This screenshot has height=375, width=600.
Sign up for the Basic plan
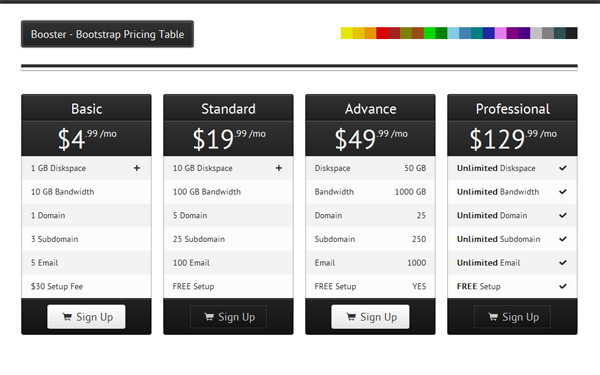click(x=86, y=317)
